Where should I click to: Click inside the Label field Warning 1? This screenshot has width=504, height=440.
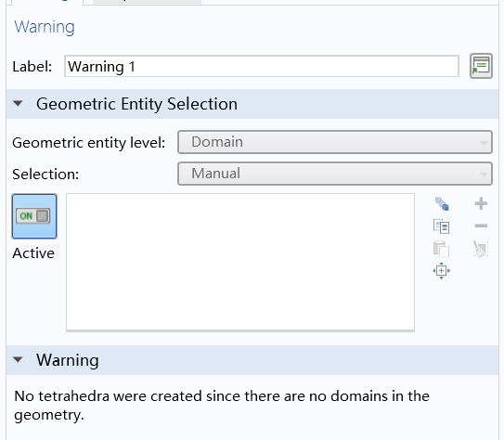point(262,67)
